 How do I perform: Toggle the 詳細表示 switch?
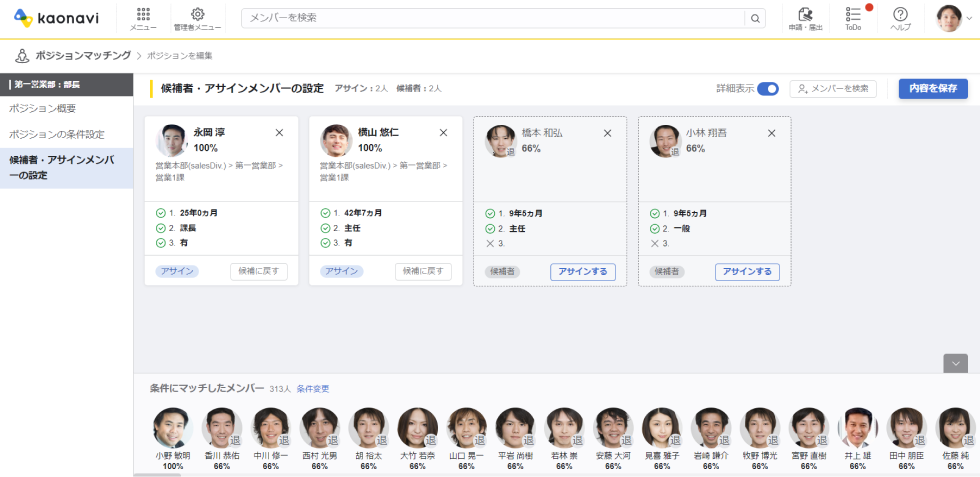(768, 89)
